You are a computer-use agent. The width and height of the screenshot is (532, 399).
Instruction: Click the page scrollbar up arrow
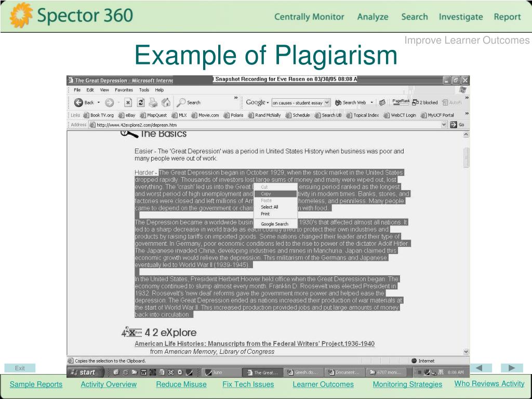(466, 135)
